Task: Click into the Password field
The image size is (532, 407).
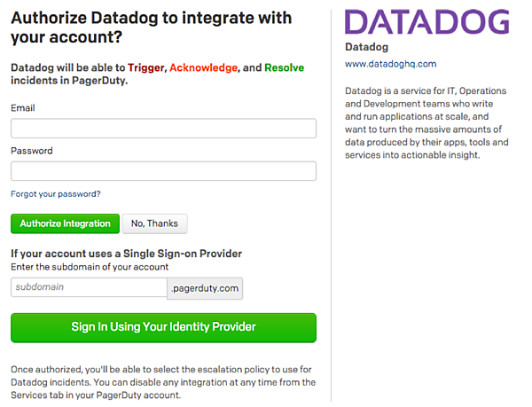Action: (163, 171)
